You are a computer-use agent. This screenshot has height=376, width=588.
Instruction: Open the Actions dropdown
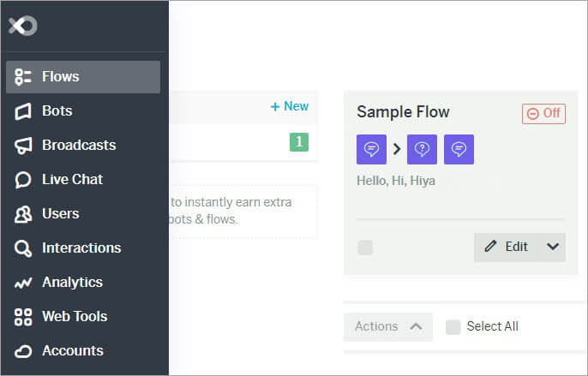pyautogui.click(x=388, y=327)
